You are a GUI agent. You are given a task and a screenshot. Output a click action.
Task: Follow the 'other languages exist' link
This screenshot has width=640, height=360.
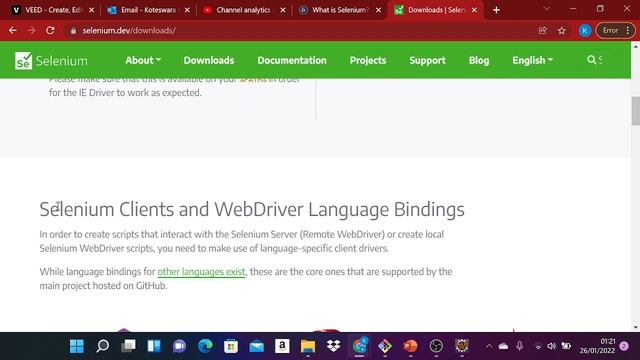(x=201, y=271)
